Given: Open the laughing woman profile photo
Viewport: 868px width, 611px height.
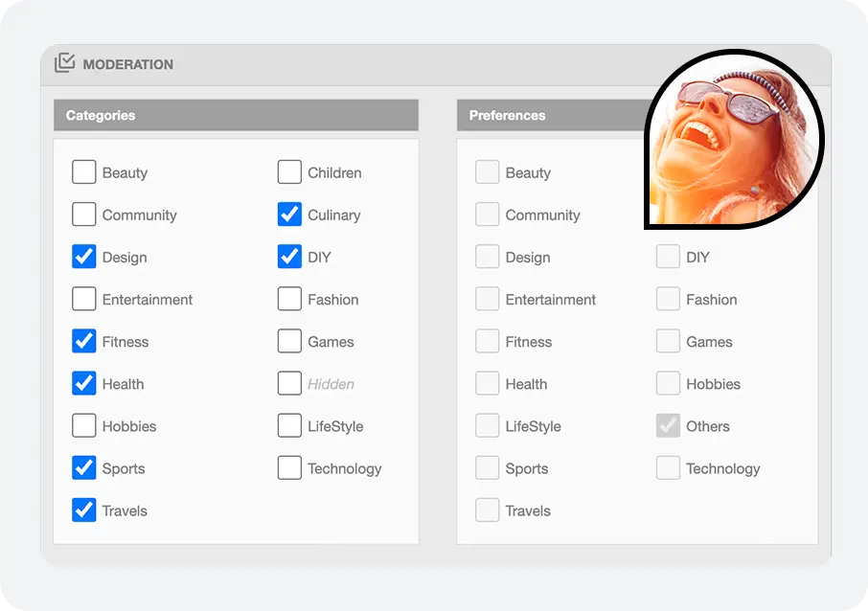Looking at the screenshot, I should coord(734,140).
